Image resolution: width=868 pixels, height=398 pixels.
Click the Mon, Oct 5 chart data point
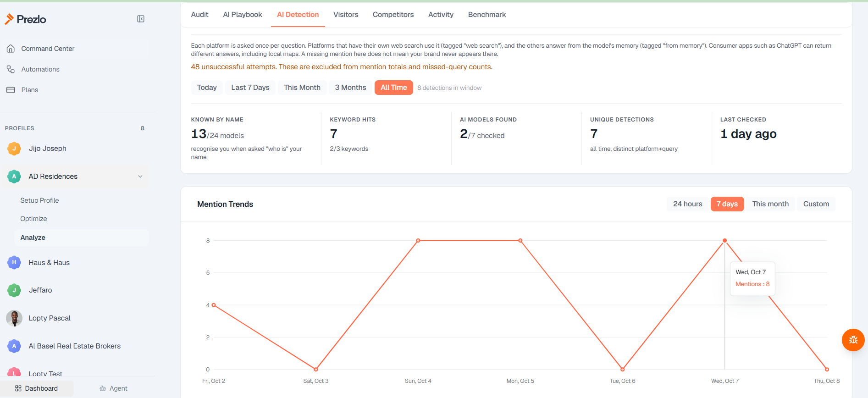tap(520, 241)
